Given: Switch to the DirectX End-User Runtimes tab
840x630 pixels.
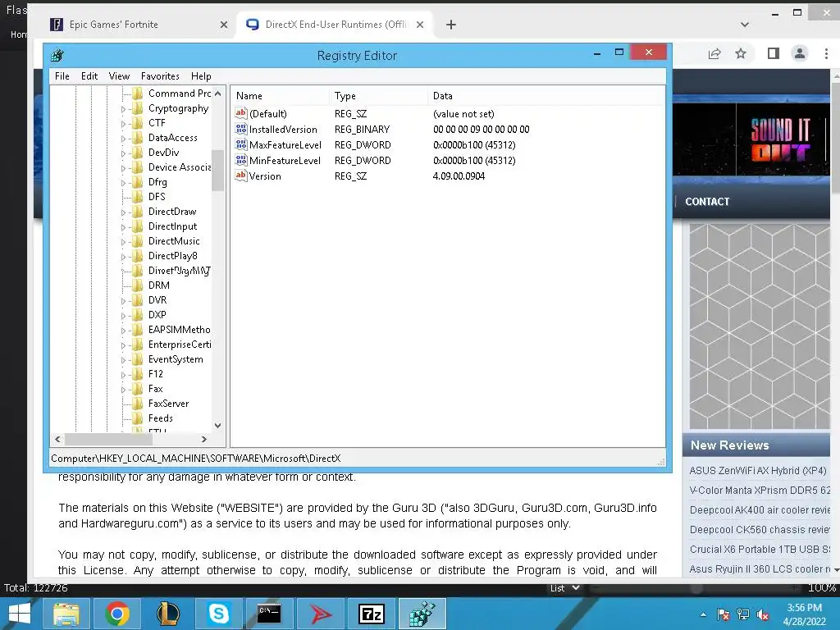Looking at the screenshot, I should click(335, 25).
